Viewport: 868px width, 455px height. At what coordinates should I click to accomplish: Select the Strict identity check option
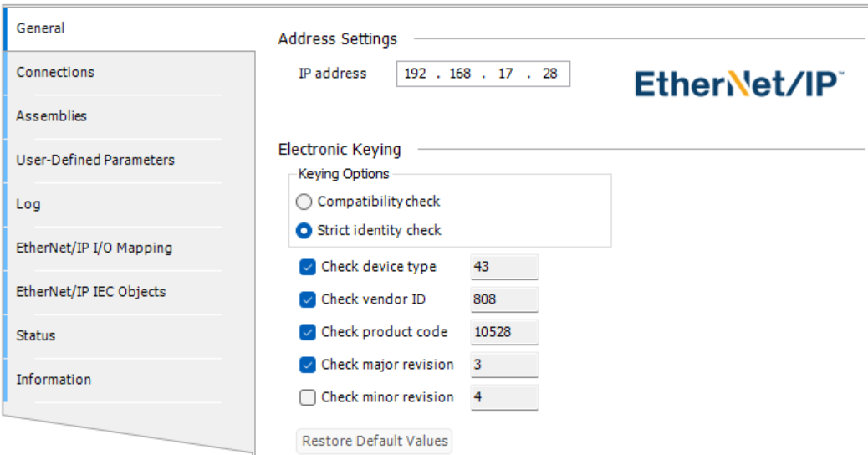tap(304, 230)
